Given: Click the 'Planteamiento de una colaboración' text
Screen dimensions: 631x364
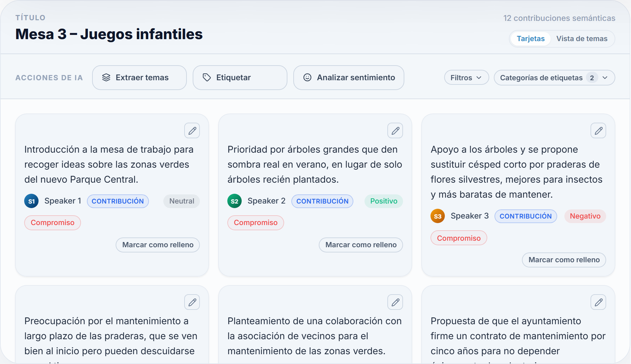Looking at the screenshot, I should coord(306,321).
